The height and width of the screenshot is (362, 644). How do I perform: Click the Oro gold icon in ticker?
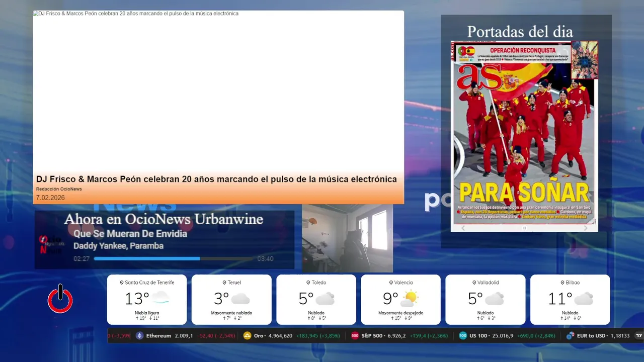(247, 336)
